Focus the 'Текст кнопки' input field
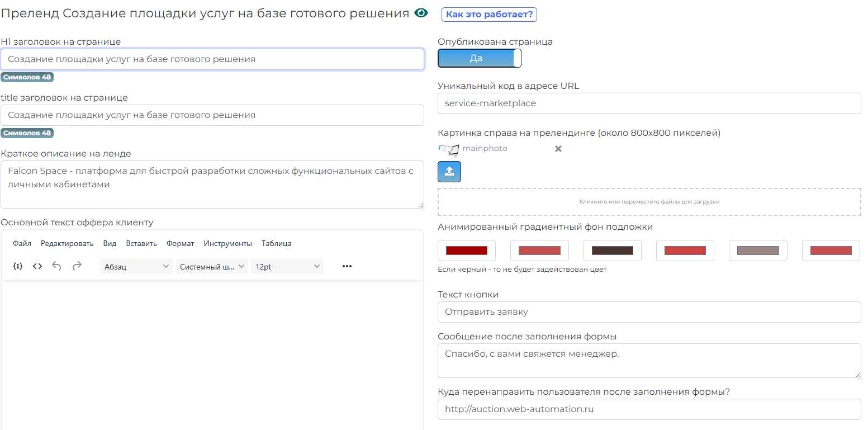 (x=649, y=312)
